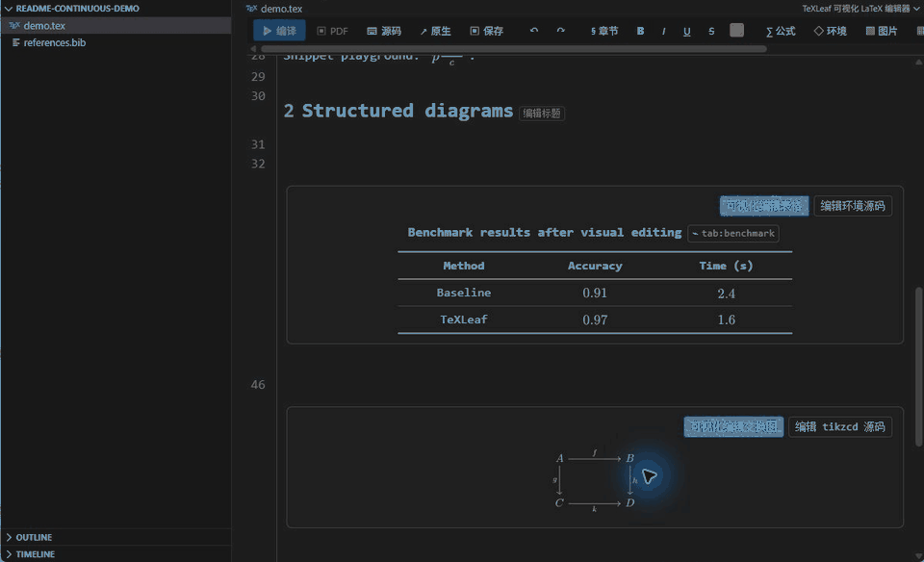
Task: Click the accuracy value 0.97
Action: [595, 319]
